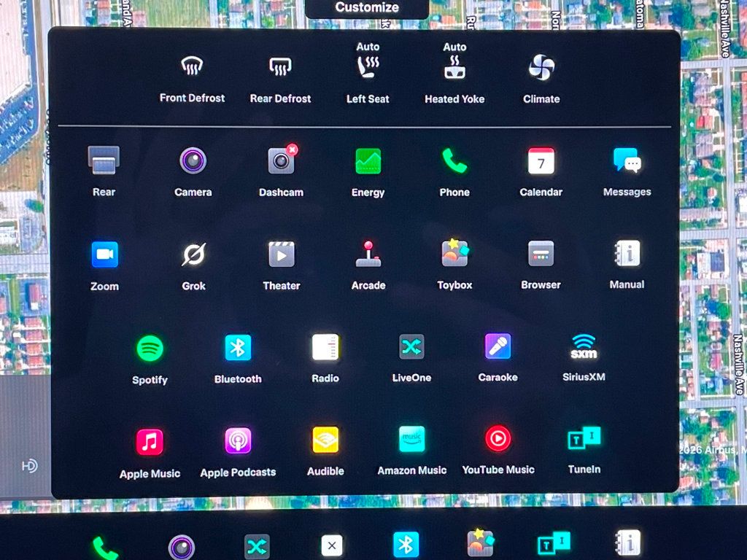The height and width of the screenshot is (560, 747).
Task: Select the Bluetooth icon in bottom dock
Action: (406, 545)
